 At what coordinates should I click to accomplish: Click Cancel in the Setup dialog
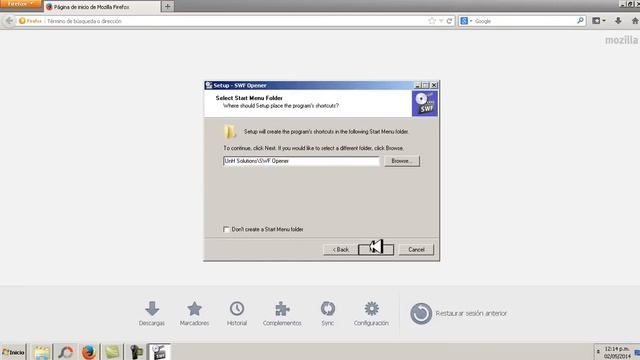[x=416, y=249]
